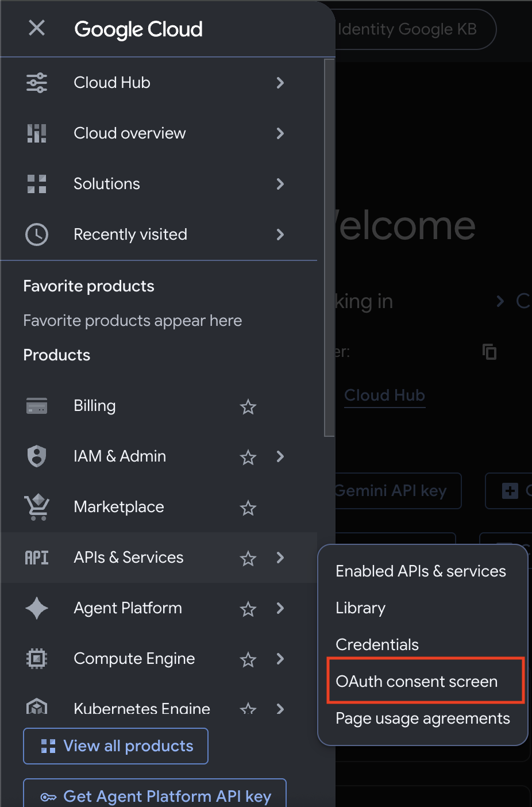The height and width of the screenshot is (807, 532).
Task: Click the Solutions grid icon
Action: pyautogui.click(x=37, y=184)
